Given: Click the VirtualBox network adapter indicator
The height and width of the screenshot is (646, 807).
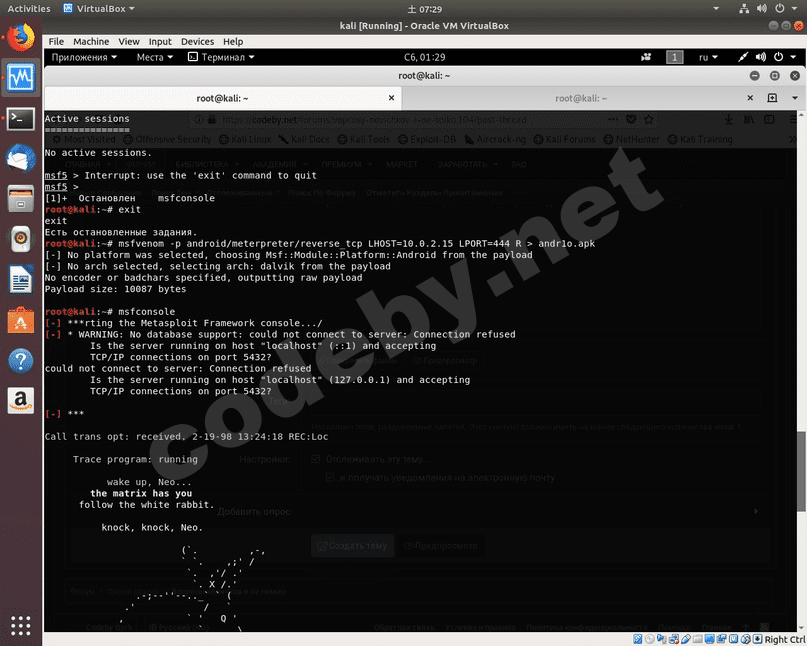Looking at the screenshot, I should point(673,639).
